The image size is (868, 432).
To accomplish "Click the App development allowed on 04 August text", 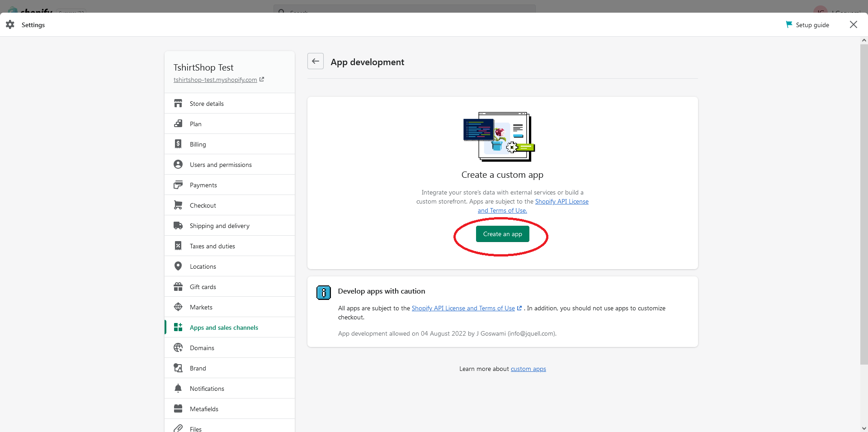I will [x=447, y=333].
